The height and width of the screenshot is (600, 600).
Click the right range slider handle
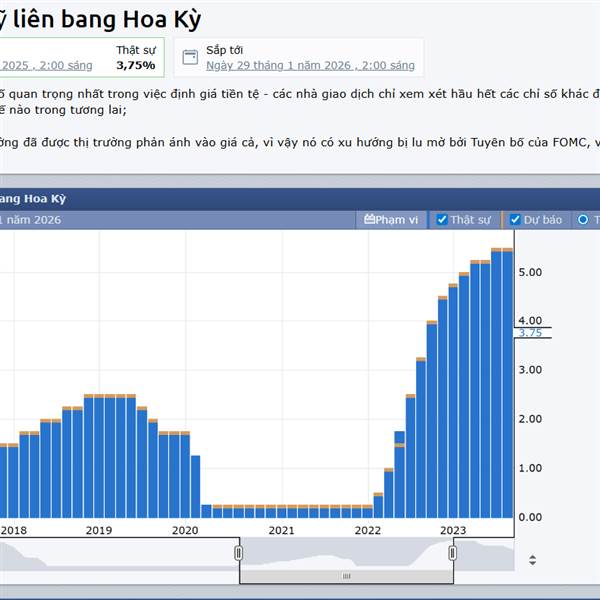pos(453,553)
